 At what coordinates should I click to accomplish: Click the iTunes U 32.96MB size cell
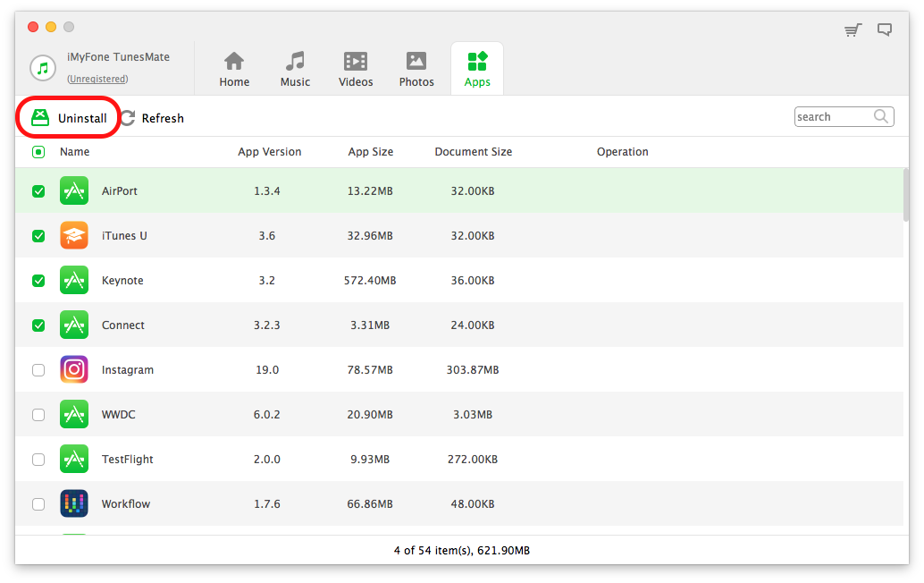tap(370, 236)
